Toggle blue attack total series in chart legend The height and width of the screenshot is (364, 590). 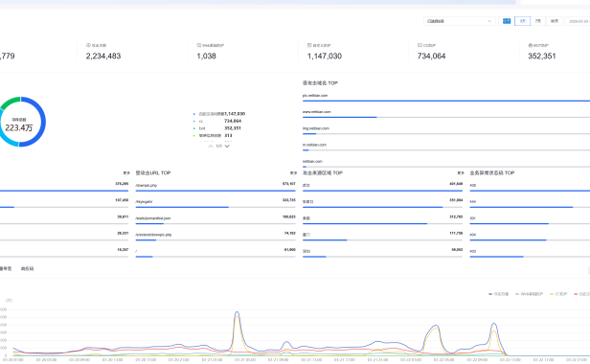click(x=499, y=294)
